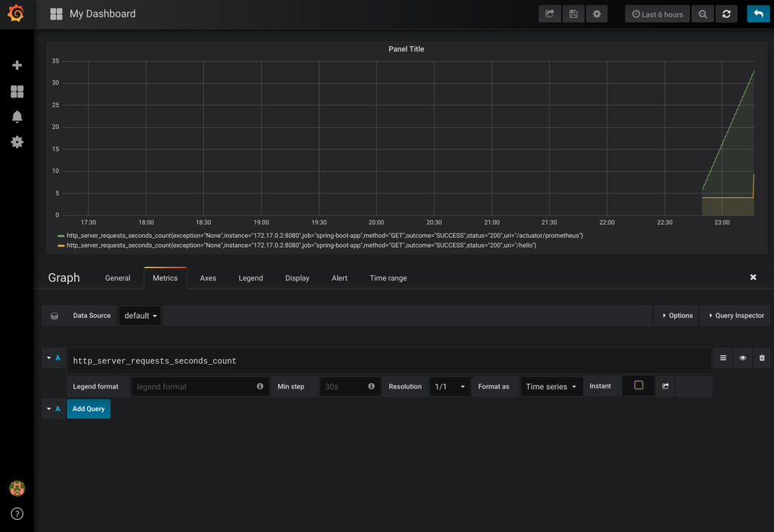774x532 pixels.
Task: Go back to dashboard with the return arrow
Action: 758,14
